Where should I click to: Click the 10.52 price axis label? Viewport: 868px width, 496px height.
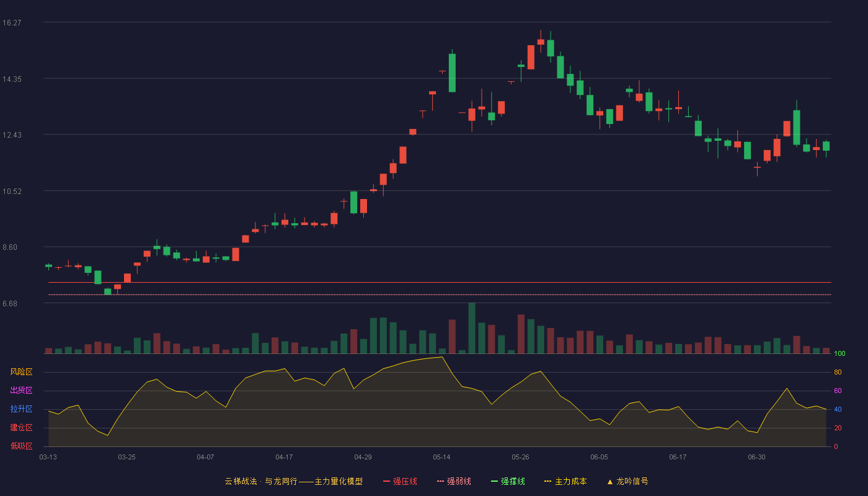[x=12, y=192]
